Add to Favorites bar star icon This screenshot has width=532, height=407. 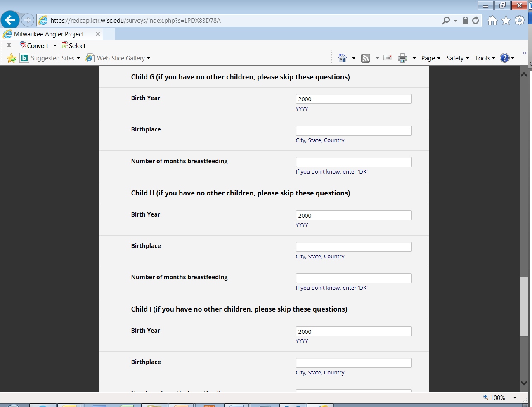coord(12,58)
